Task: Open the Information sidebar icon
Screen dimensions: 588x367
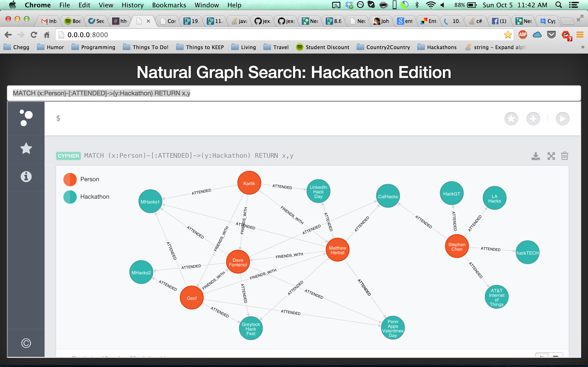Action: [x=26, y=176]
